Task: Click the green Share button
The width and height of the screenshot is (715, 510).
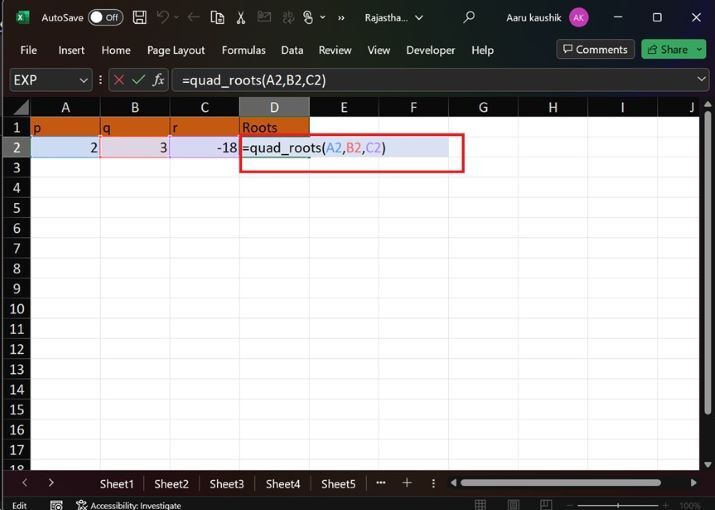Action: (x=667, y=49)
